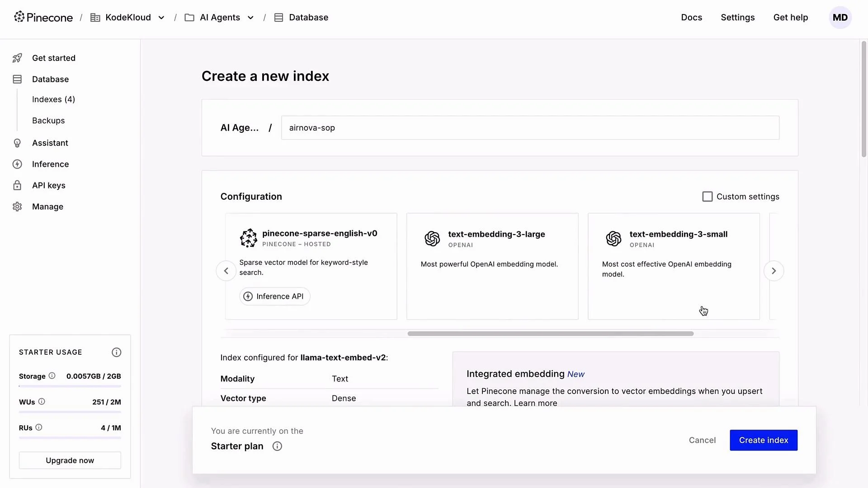Click the WUs info icon
Screen dimensions: 868x488
42,401
